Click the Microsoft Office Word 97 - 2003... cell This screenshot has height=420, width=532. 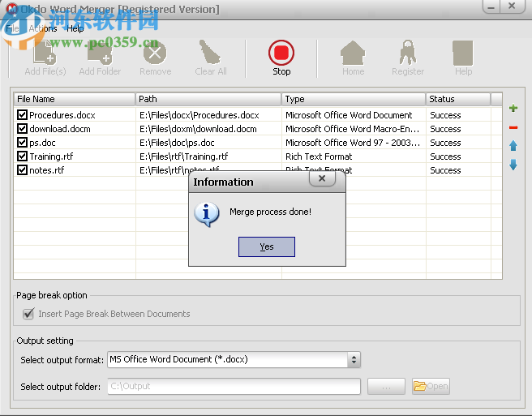[353, 143]
